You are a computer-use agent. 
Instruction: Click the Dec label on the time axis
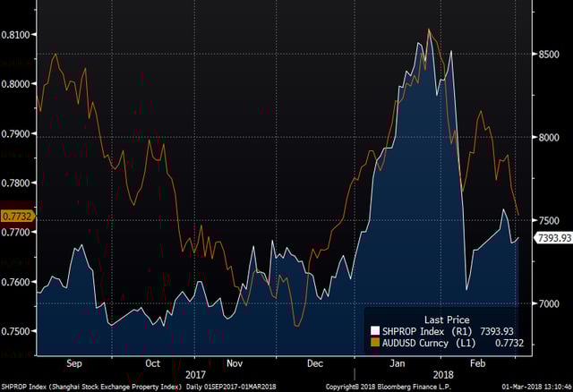coord(314,364)
